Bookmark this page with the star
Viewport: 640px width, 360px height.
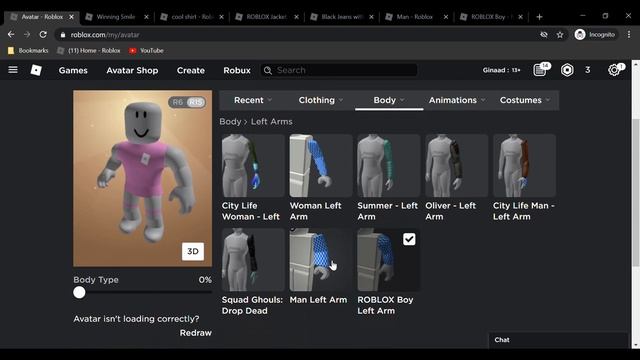[x=560, y=35]
